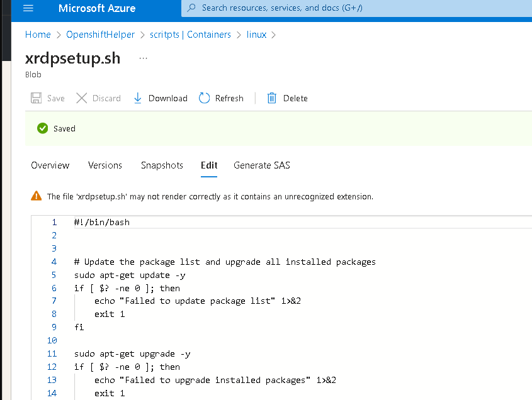Click the Save floppy disk icon
532x400 pixels.
pyautogui.click(x=36, y=98)
